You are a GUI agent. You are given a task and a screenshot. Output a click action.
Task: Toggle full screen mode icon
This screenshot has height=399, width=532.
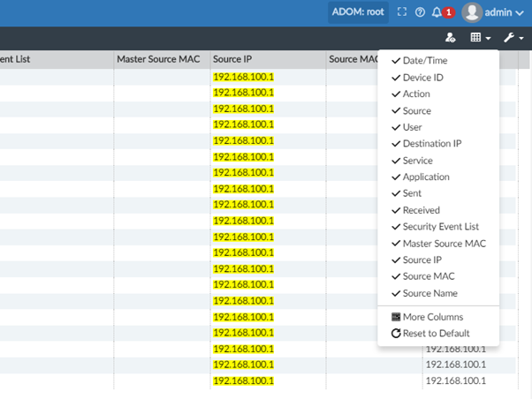[402, 12]
